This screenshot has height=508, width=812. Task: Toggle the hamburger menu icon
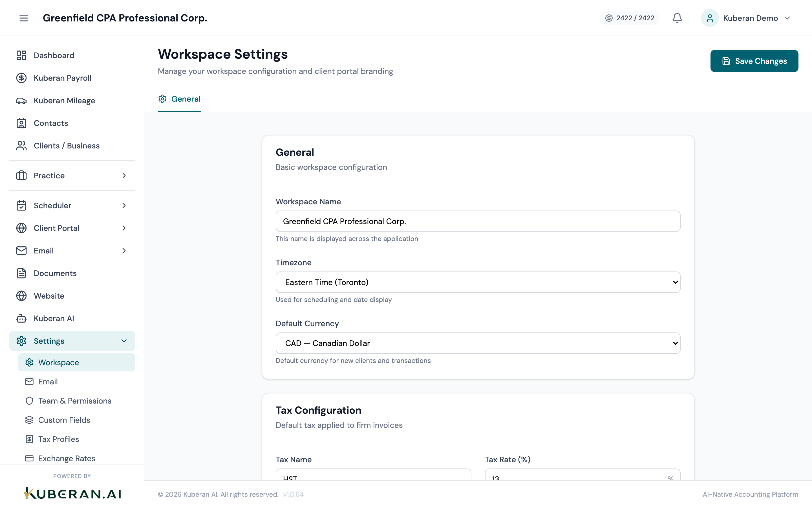[x=23, y=18]
